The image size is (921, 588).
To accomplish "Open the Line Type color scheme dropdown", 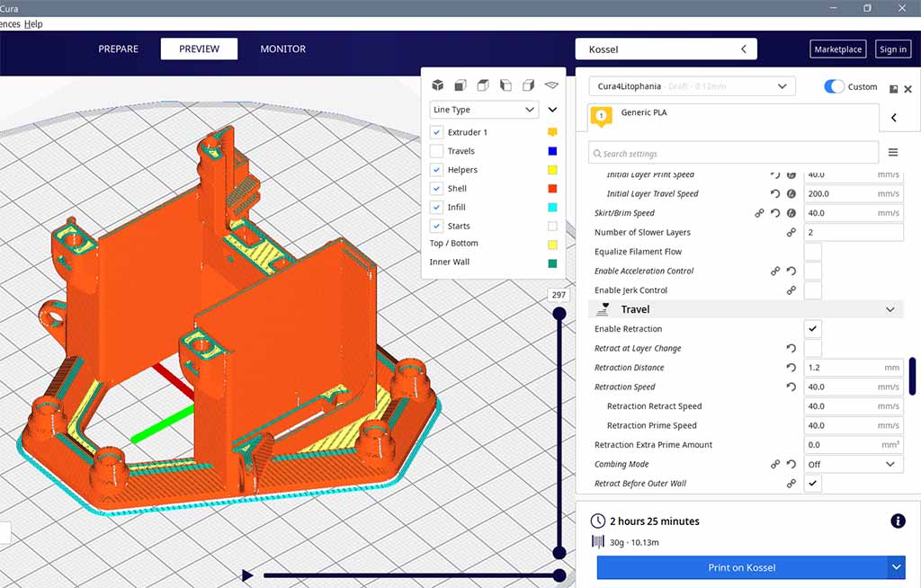I will point(484,110).
